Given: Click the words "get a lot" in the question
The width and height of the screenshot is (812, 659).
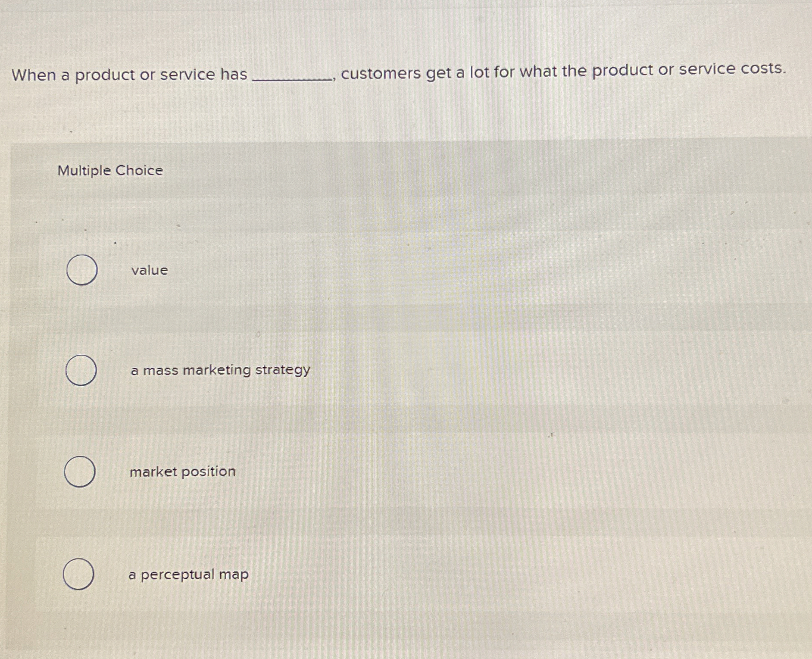Looking at the screenshot, I should click(x=458, y=72).
